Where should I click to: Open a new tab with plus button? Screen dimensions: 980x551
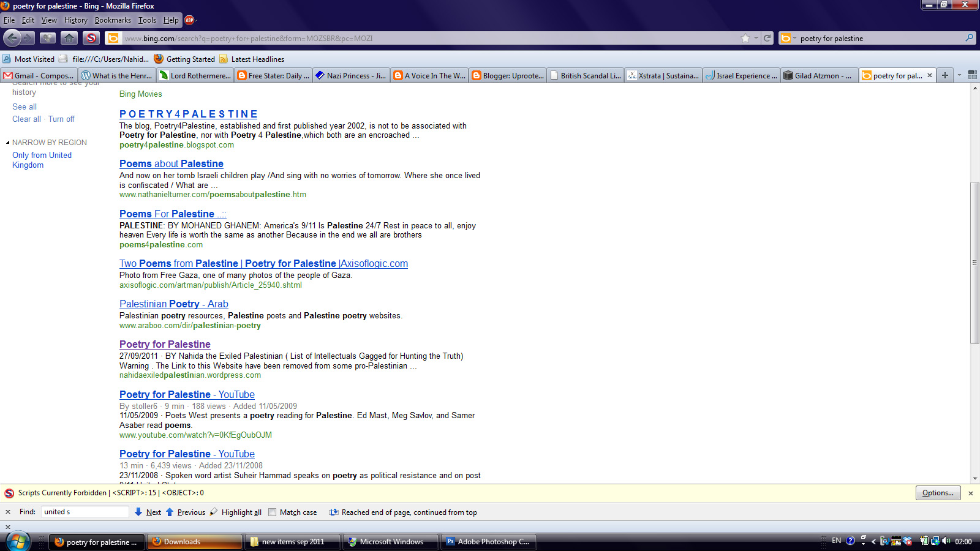tap(945, 75)
